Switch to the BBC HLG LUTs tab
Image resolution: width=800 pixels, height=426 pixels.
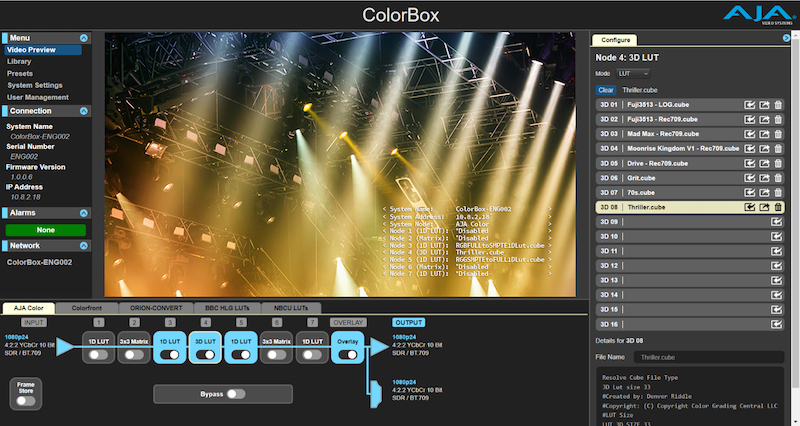click(227, 308)
